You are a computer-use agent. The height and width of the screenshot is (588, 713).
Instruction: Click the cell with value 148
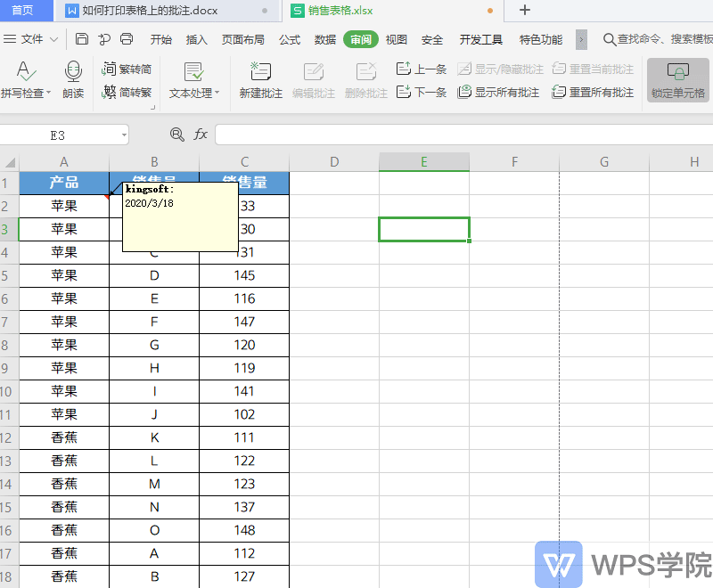point(244,530)
